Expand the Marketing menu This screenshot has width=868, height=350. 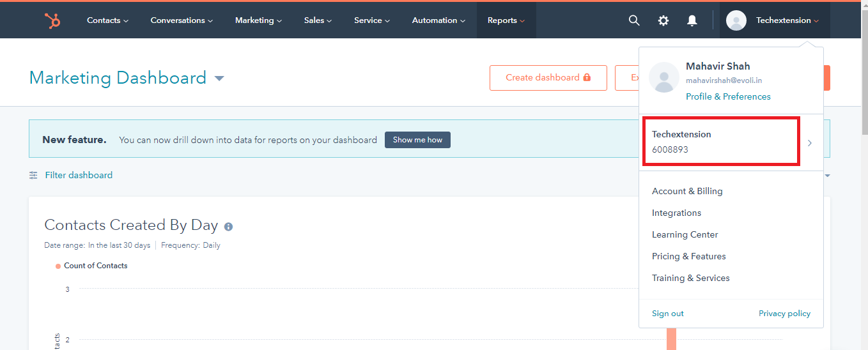point(258,20)
